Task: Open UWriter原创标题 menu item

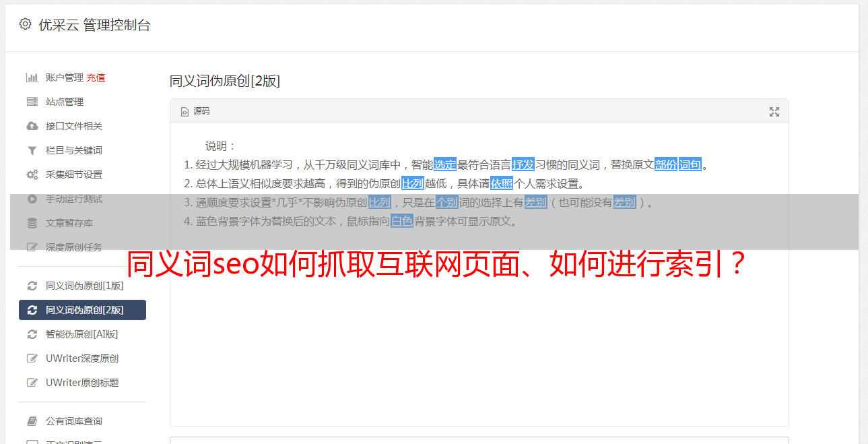Action: pyautogui.click(x=82, y=383)
